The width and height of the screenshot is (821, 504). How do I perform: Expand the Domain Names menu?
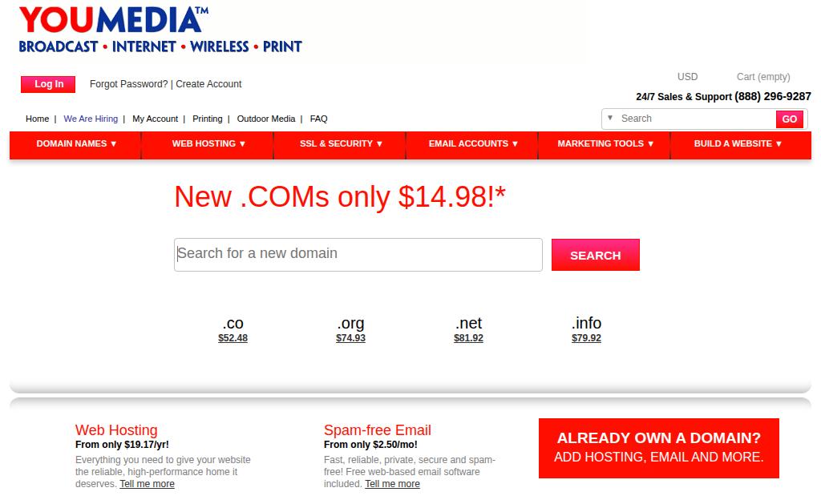[x=77, y=144]
